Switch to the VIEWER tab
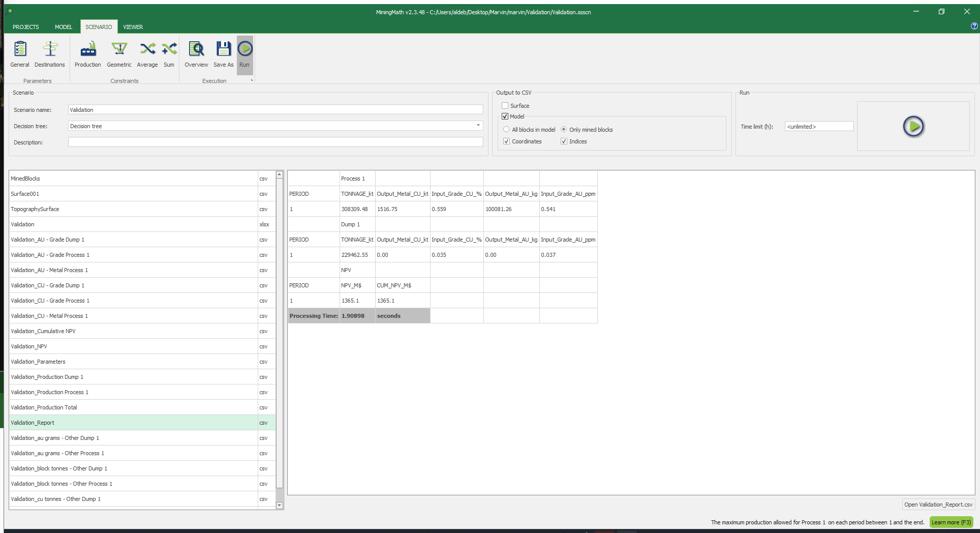The image size is (980, 533). 133,27
